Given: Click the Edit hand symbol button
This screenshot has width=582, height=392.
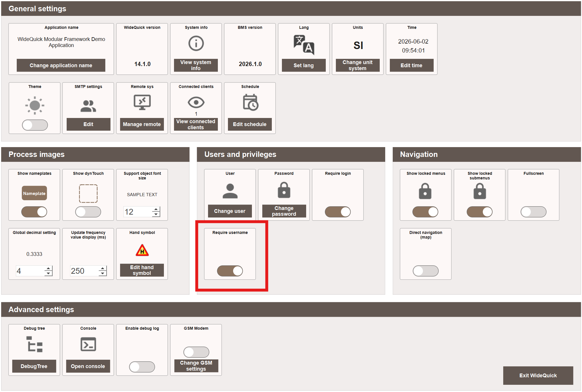Looking at the screenshot, I should pyautogui.click(x=142, y=270).
